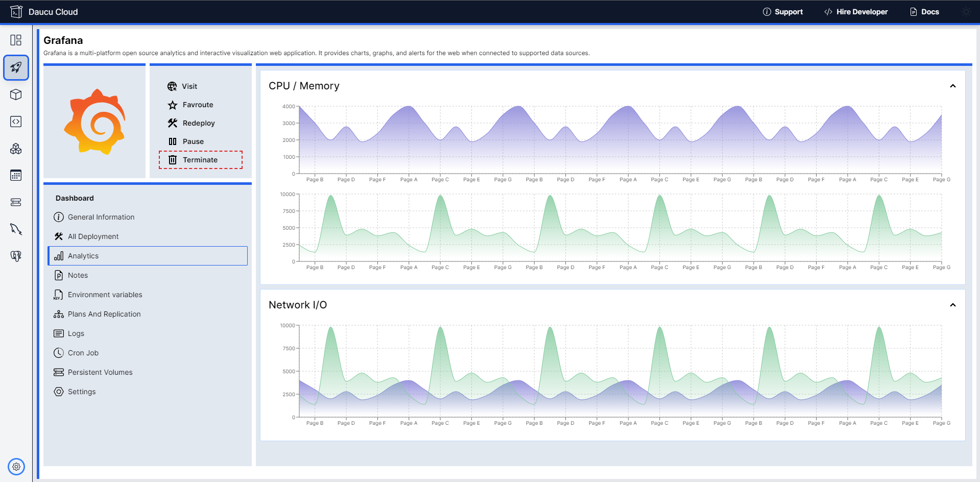Image resolution: width=980 pixels, height=482 pixels.
Task: Open the code brackets icon in sidebar
Action: tap(16, 122)
